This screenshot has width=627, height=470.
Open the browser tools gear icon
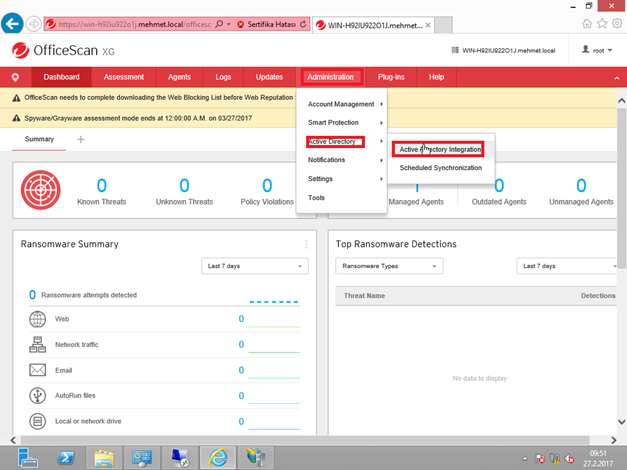[x=617, y=24]
